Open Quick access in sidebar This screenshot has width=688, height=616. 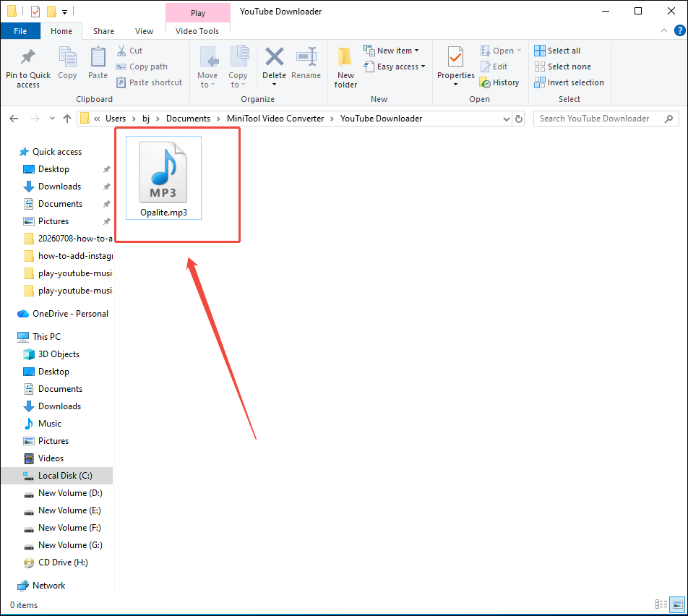(x=56, y=152)
